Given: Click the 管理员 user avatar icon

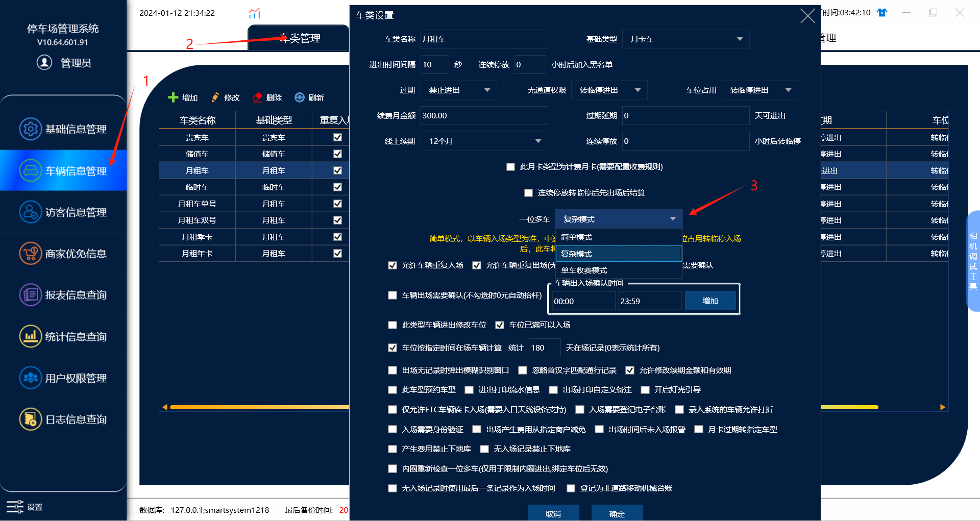Looking at the screenshot, I should tap(44, 62).
